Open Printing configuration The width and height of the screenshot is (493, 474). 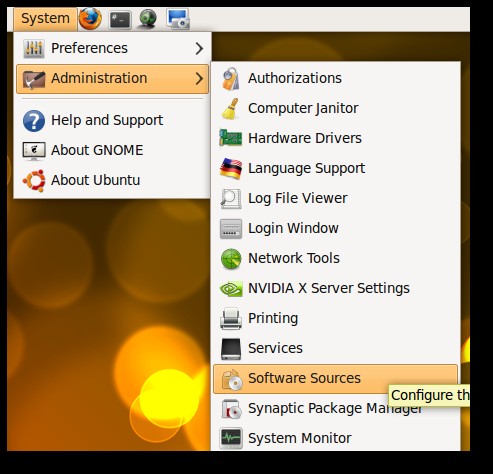click(x=335, y=319)
